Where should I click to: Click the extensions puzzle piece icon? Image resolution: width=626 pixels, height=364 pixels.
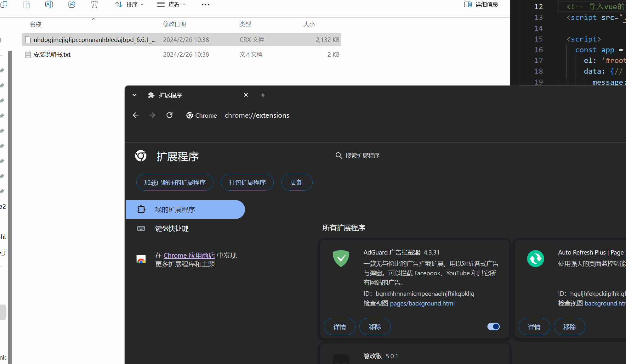(151, 95)
